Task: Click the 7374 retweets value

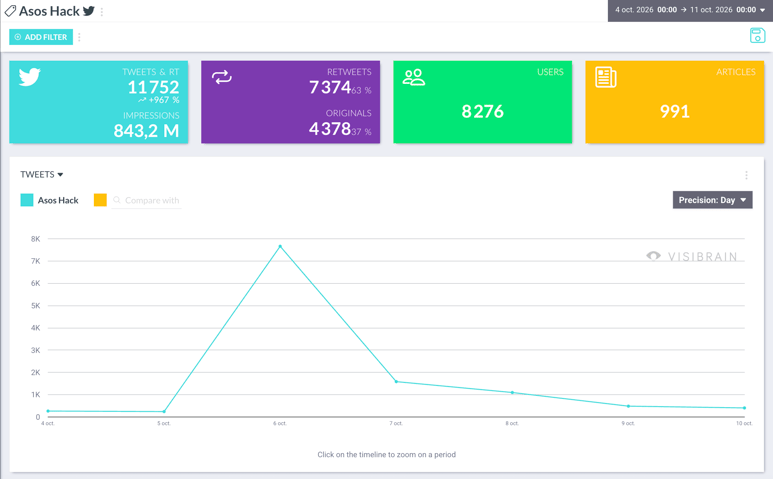Action: coord(330,87)
